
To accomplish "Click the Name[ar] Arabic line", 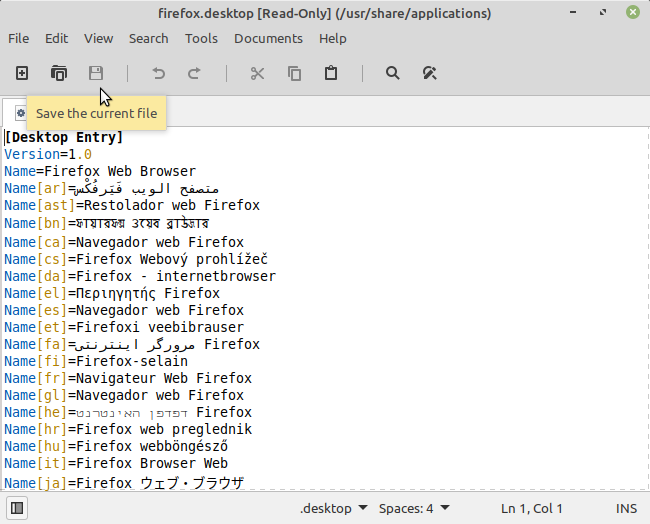I will coord(112,189).
